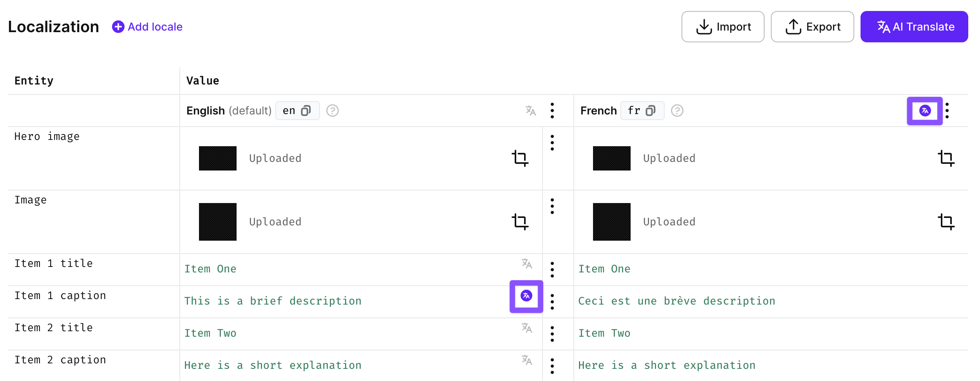The width and height of the screenshot is (980, 381).
Task: Open the French column three-dot menu
Action: point(947,111)
